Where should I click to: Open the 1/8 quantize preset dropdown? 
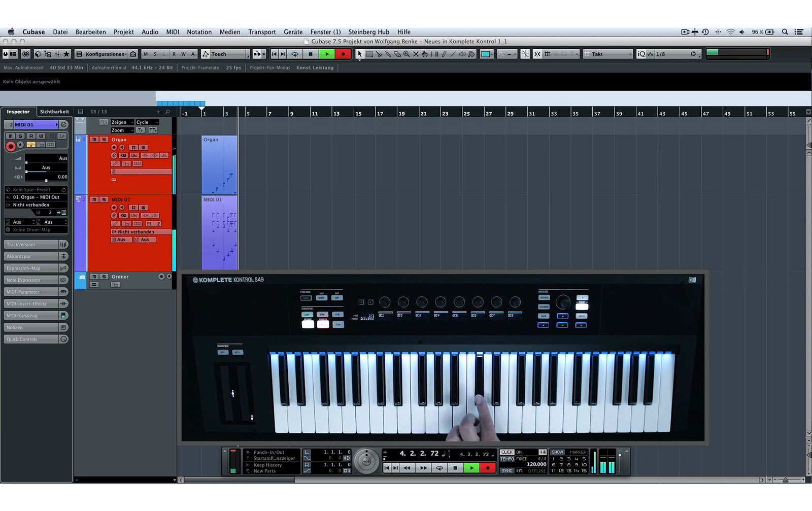(676, 54)
